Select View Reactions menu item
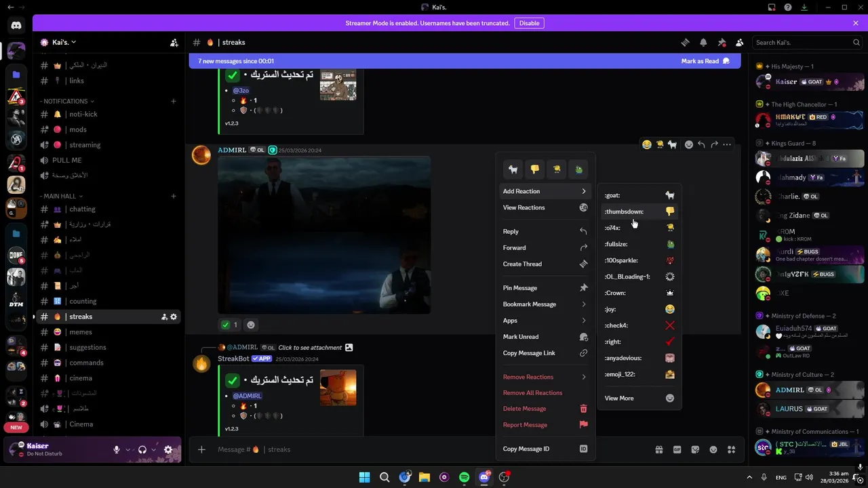Screen dimensions: 868x488 (545, 207)
